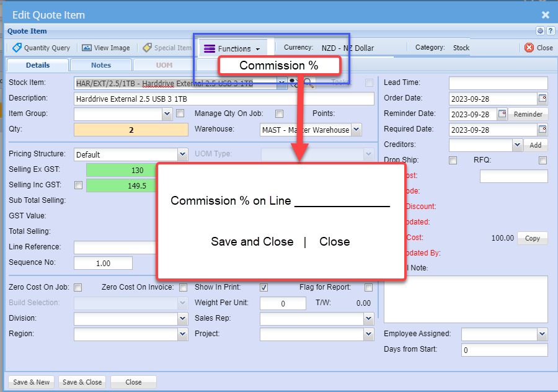Open the Required Date calendar picker

click(542, 129)
